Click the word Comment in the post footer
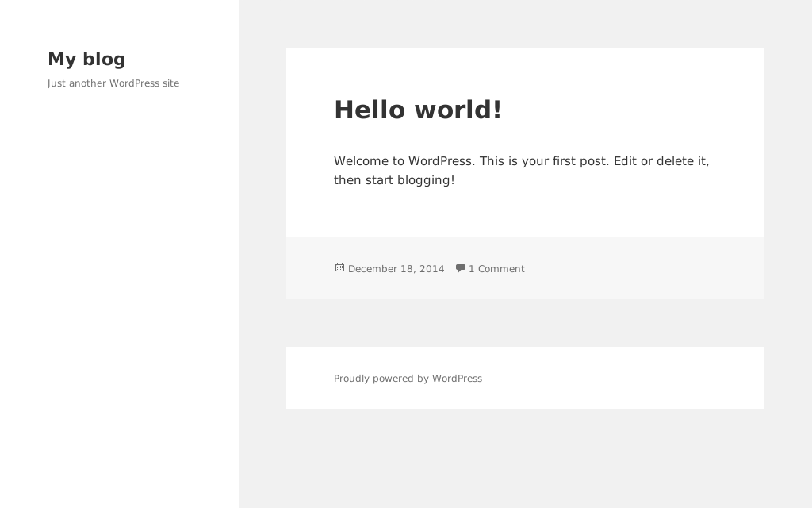The image size is (812, 508). [501, 269]
